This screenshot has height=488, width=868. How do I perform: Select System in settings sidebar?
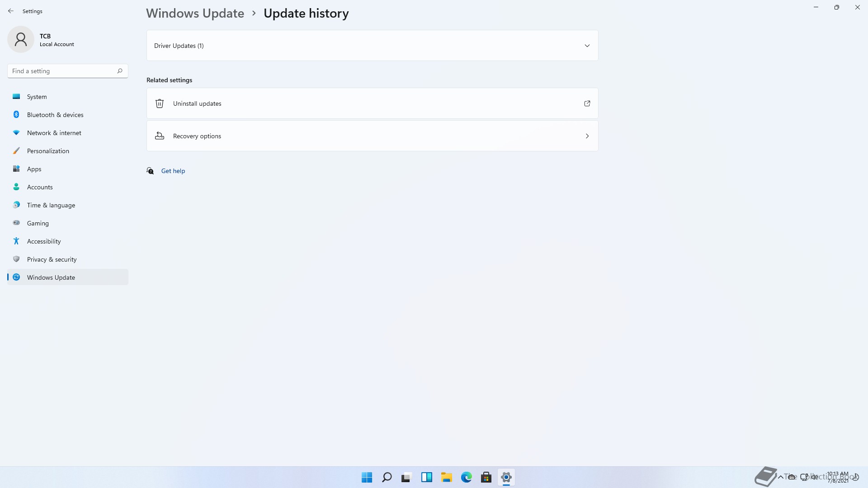tap(68, 97)
